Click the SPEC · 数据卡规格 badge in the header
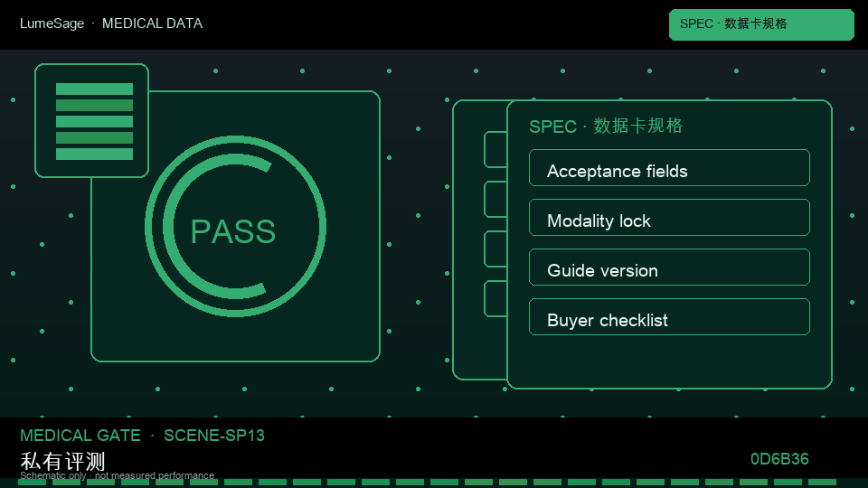 tap(761, 24)
